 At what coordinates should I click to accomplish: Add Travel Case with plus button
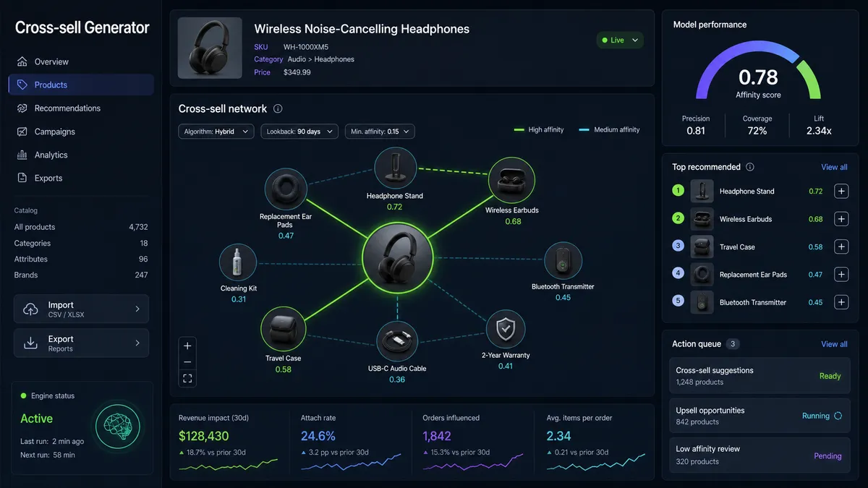[841, 247]
